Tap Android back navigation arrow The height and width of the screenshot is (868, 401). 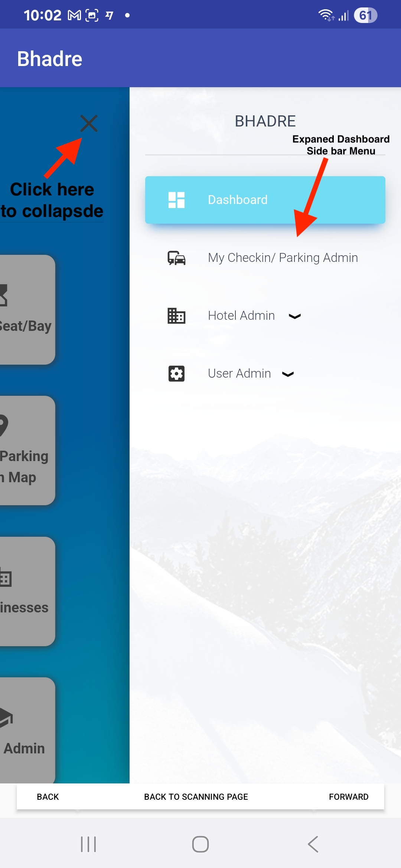(313, 844)
